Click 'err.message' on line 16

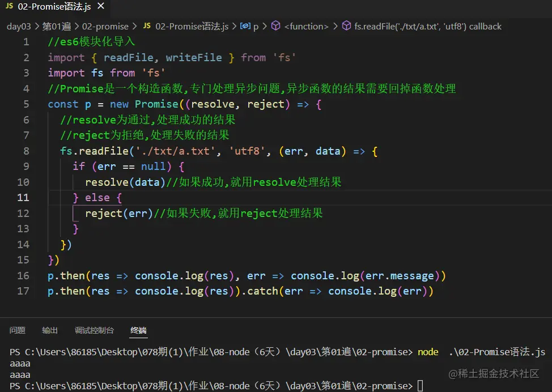400,276
